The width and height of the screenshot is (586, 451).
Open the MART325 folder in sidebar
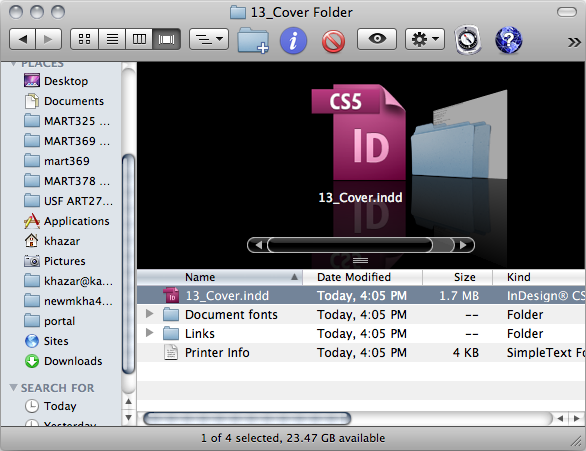pyautogui.click(x=67, y=121)
